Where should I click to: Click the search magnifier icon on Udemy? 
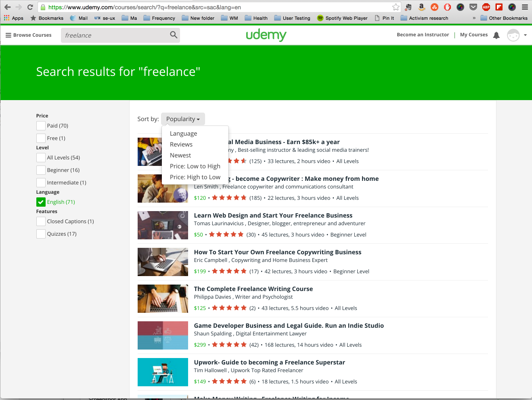pos(174,35)
